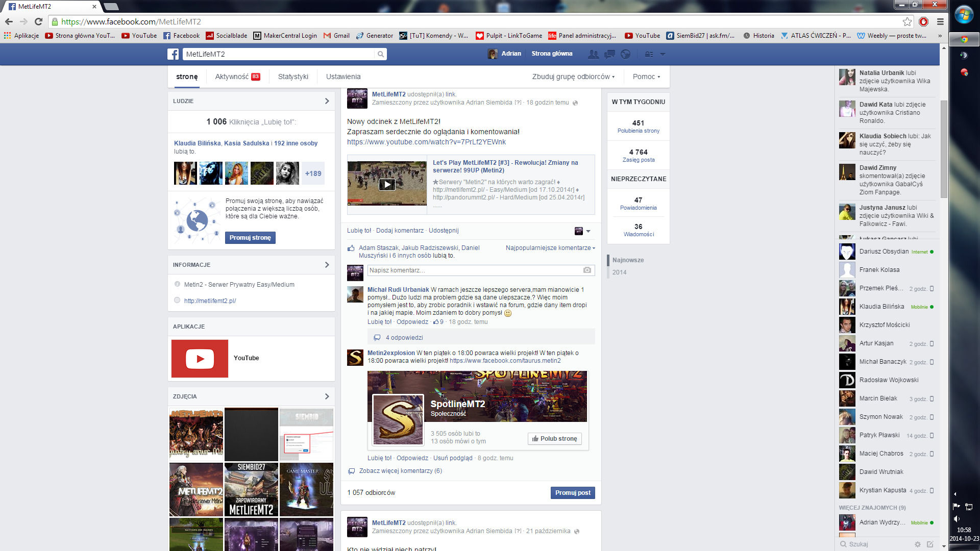Expand the INFORMACJE section arrow
This screenshot has width=980, height=551.
tap(327, 265)
